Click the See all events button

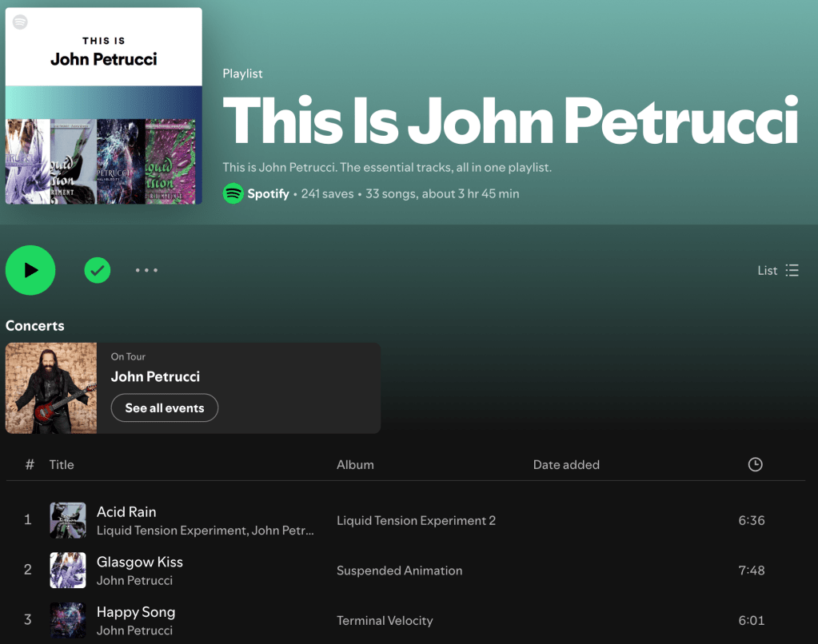pyautogui.click(x=164, y=408)
